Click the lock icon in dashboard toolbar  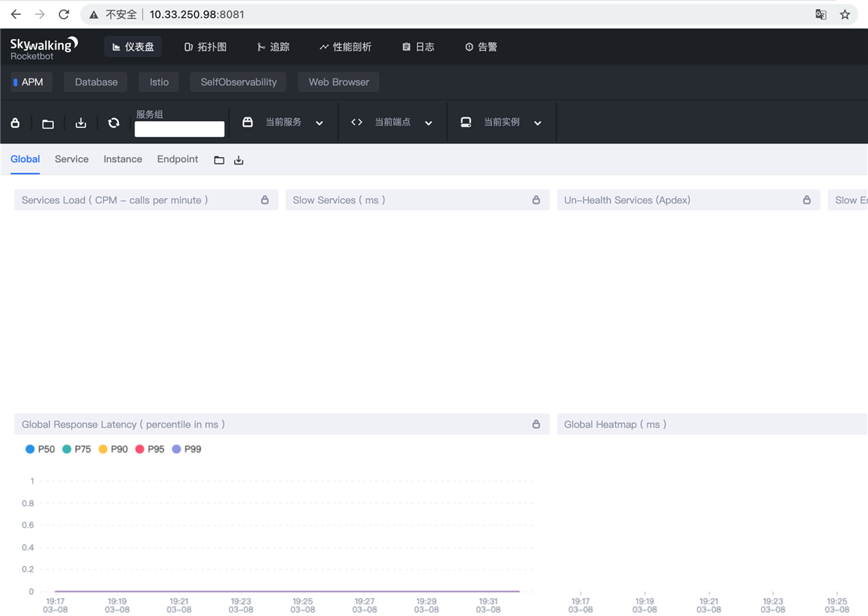point(15,123)
